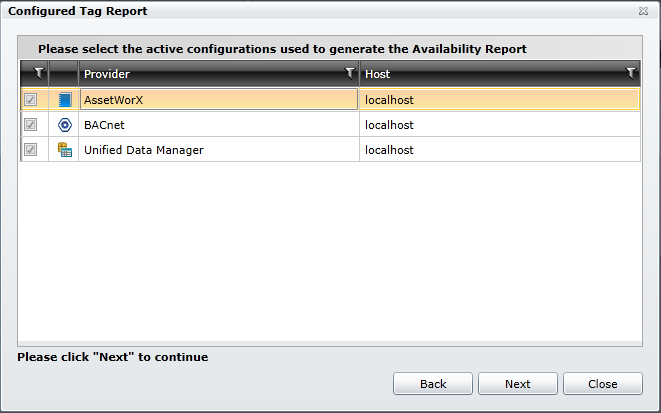661x413 pixels.
Task: Click the BACnet hexagon icon
Action: [x=64, y=125]
